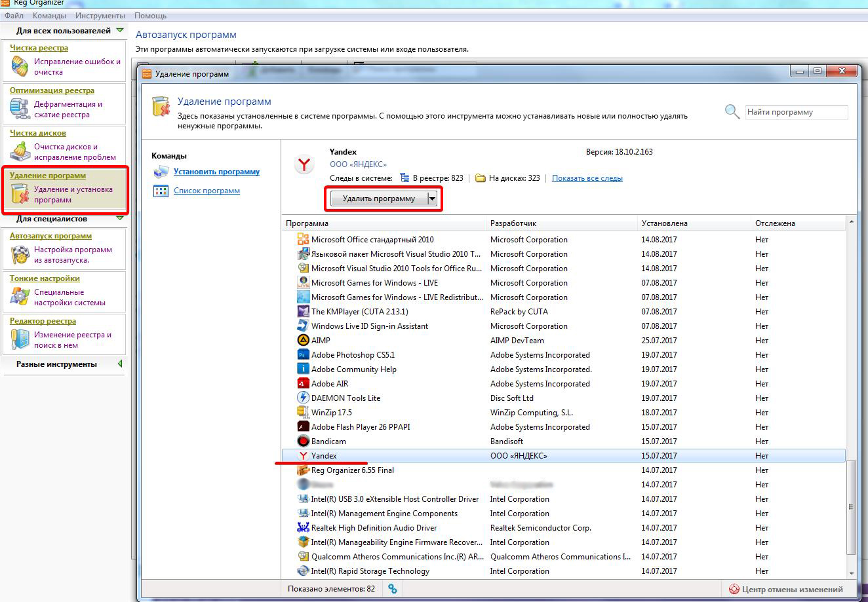Sort list by Разработчик column header

coord(562,223)
